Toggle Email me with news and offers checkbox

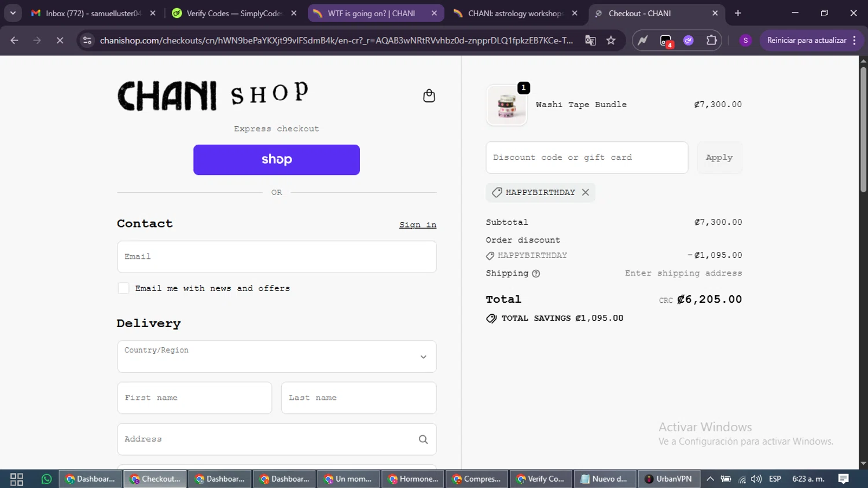point(123,288)
